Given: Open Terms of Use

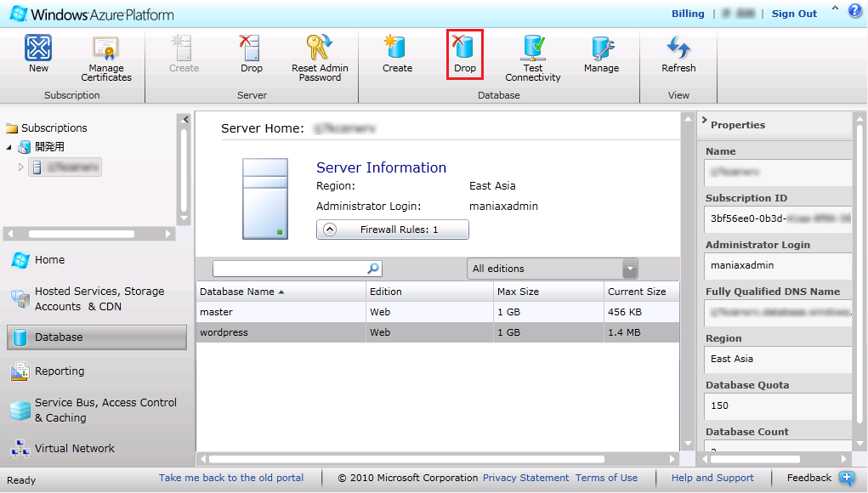Looking at the screenshot, I should [606, 478].
